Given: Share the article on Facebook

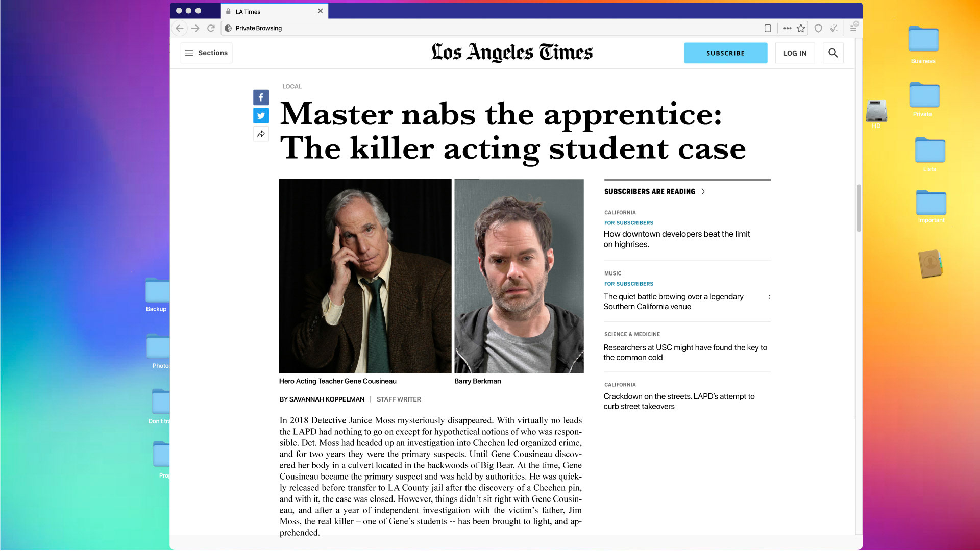Looking at the screenshot, I should [261, 97].
